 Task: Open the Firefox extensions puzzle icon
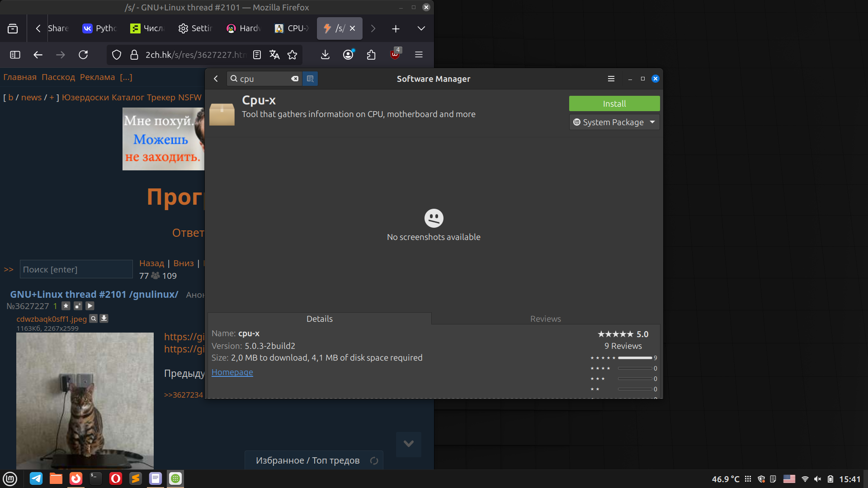(371, 55)
